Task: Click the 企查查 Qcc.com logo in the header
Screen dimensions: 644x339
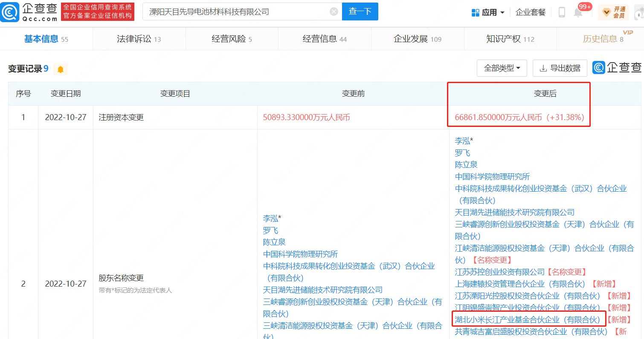Action: [29, 12]
